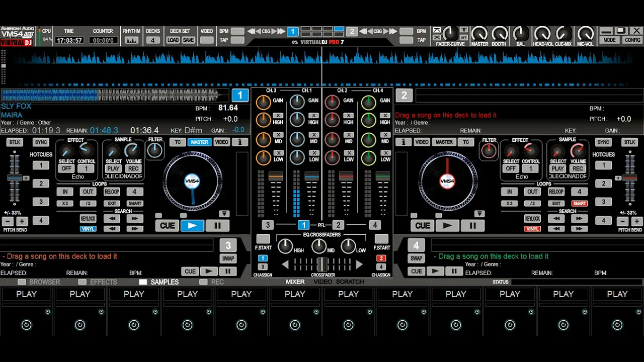Enable TC timecode on deck 1
The image size is (644, 362).
pos(178,142)
